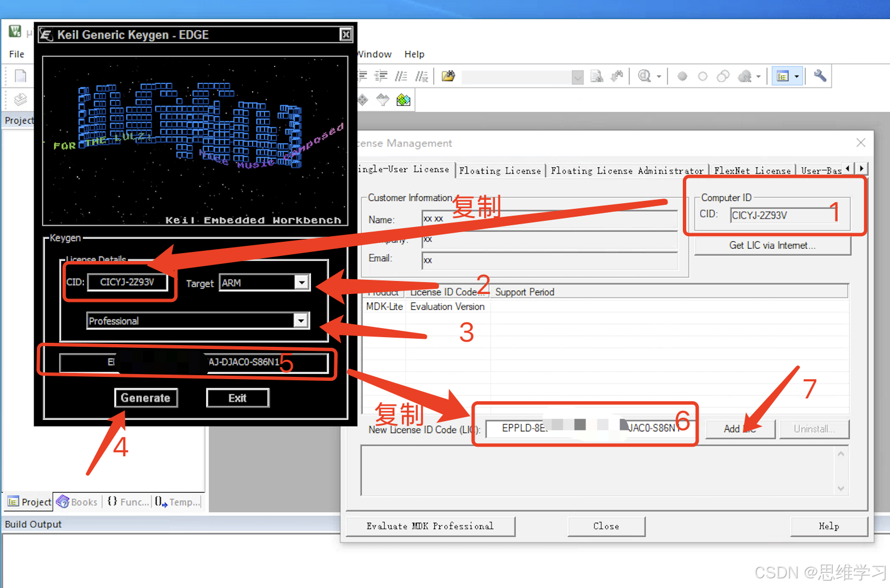
Task: Switch to the Floating License tab
Action: 500,170
